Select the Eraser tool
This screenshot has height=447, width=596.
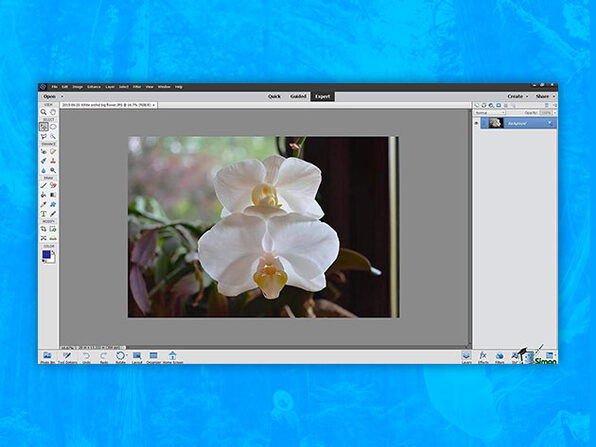click(x=53, y=185)
